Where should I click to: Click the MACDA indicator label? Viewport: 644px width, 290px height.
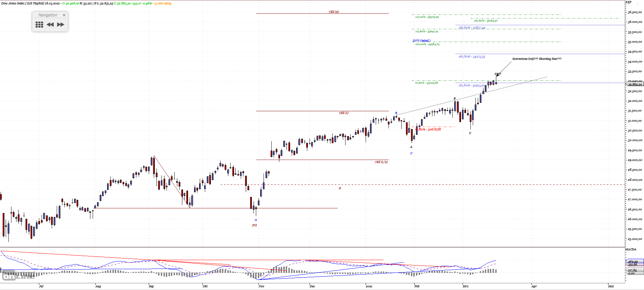(631, 249)
